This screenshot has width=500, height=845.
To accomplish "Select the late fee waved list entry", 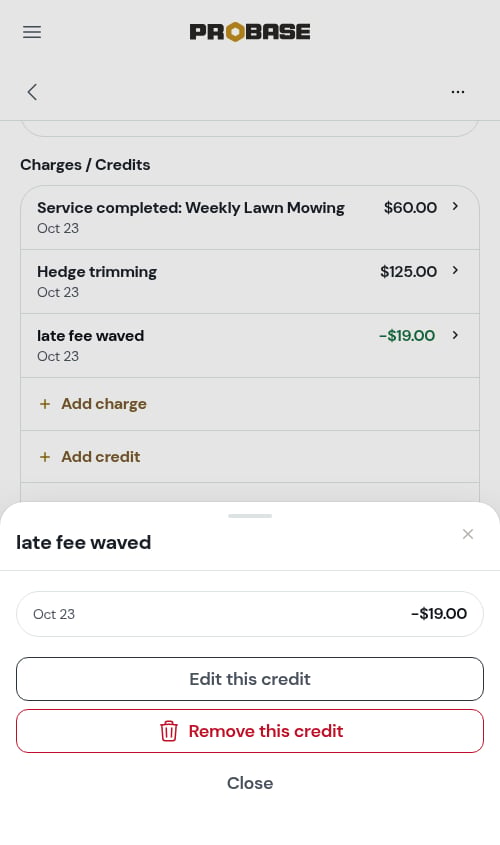I will [250, 346].
